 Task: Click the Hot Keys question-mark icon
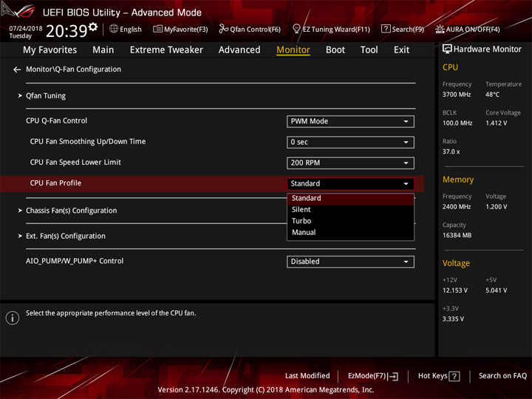point(454,376)
